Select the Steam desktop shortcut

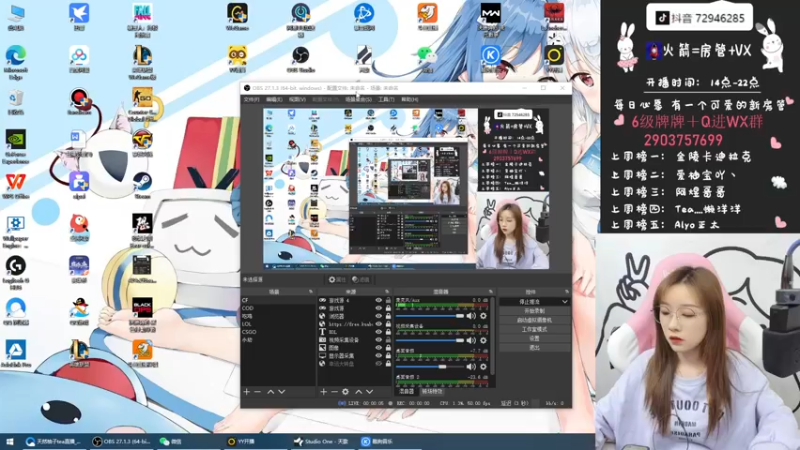[142, 186]
